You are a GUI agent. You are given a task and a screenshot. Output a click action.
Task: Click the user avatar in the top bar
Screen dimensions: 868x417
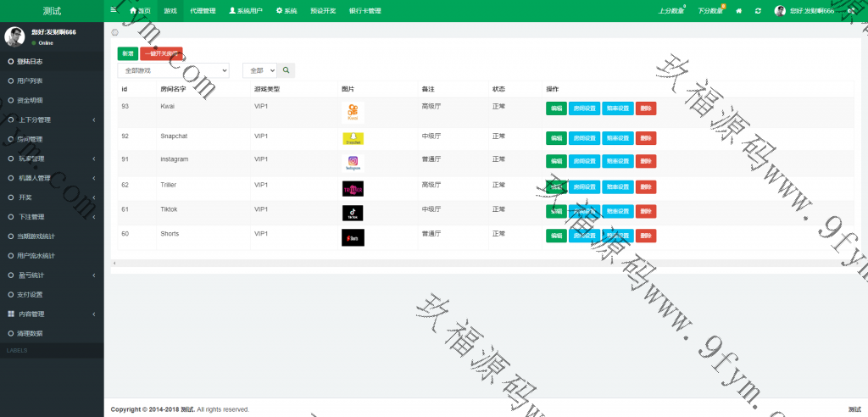point(780,11)
